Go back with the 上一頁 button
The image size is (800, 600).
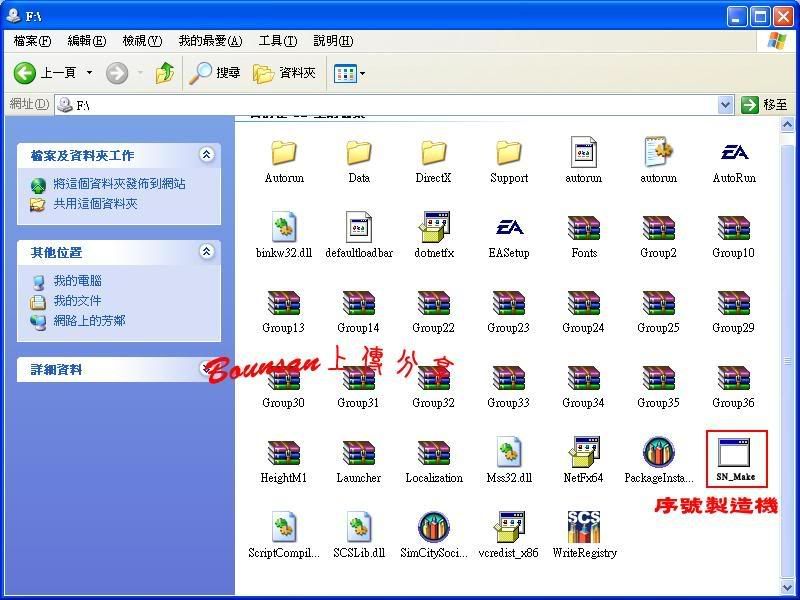point(44,73)
